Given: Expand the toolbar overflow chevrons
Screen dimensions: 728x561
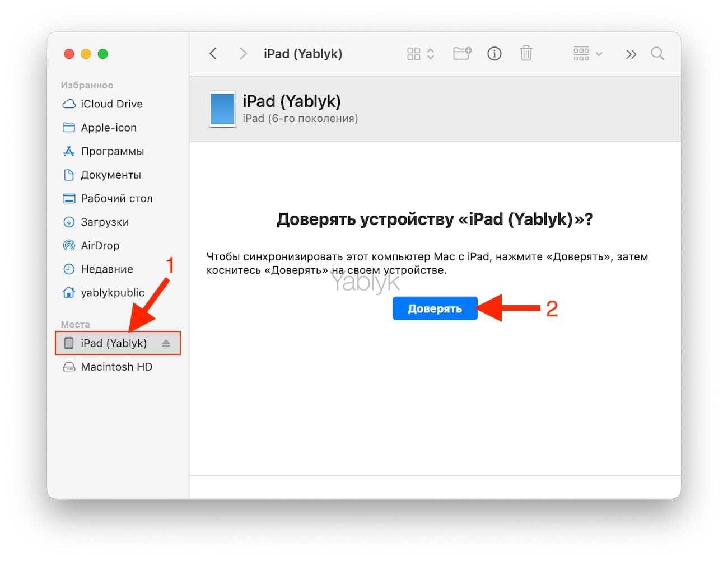Looking at the screenshot, I should [631, 54].
